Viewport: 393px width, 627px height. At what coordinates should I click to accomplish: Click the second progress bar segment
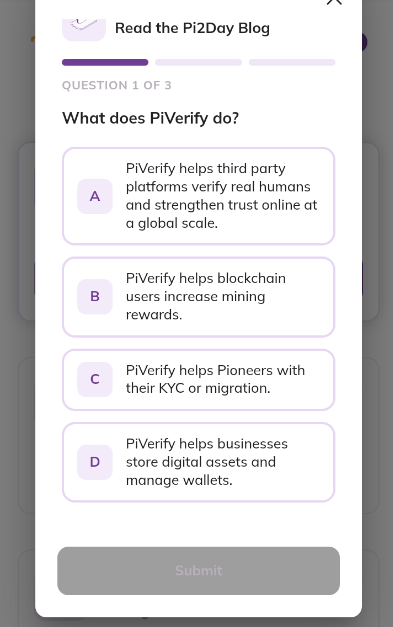198,62
